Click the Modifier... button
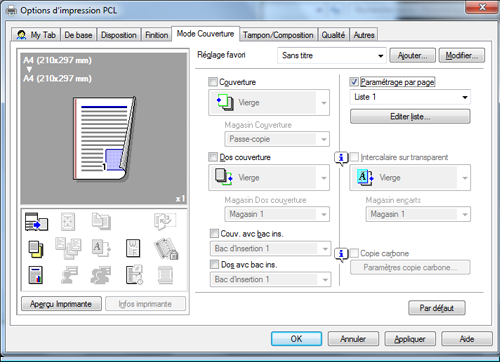The height and width of the screenshot is (362, 500). [x=462, y=55]
